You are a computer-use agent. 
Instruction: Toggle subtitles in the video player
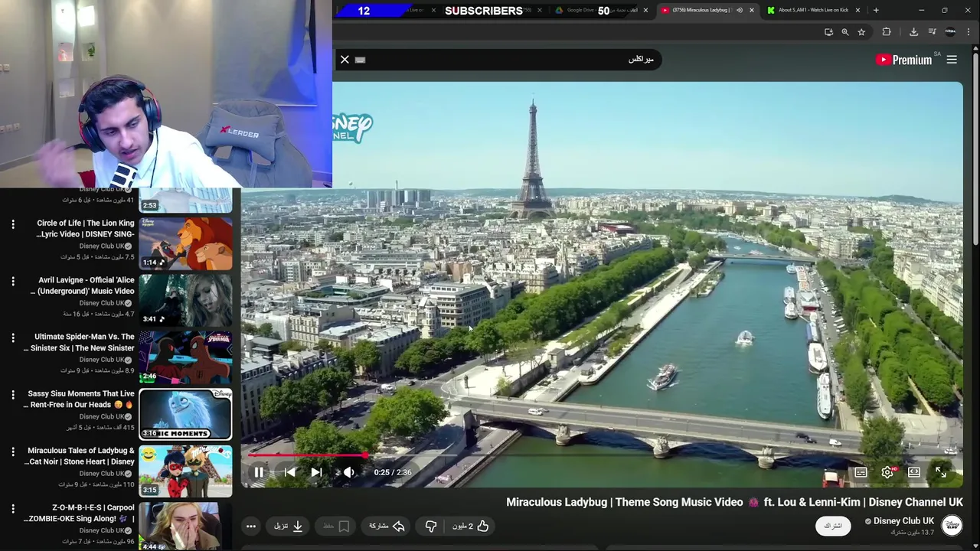pos(861,472)
